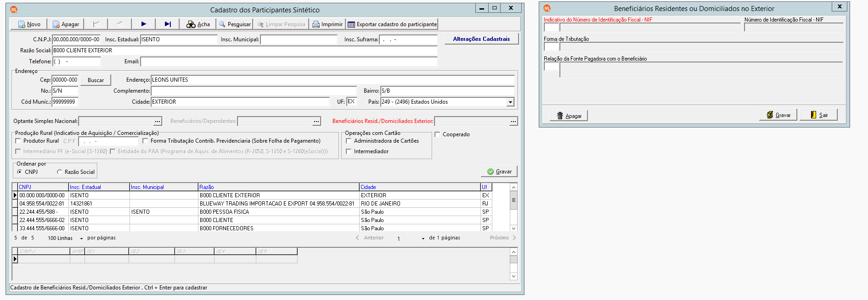Click the lower grid scrollbar up arrow
Image resolution: width=868 pixels, height=300 pixels.
(514, 252)
